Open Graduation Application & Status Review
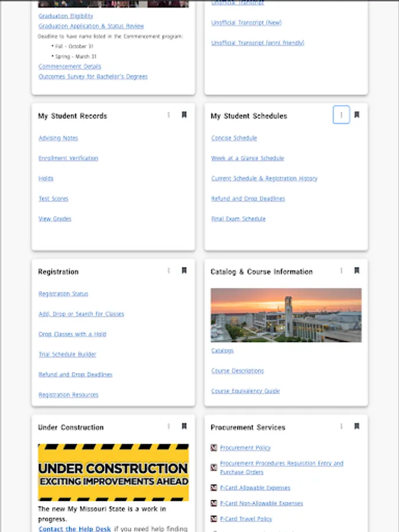 pyautogui.click(x=91, y=26)
